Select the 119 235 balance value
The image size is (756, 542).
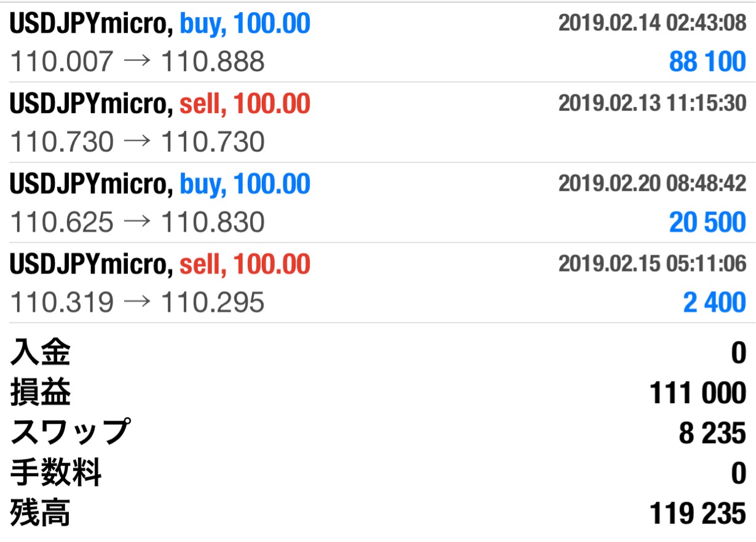click(x=698, y=514)
